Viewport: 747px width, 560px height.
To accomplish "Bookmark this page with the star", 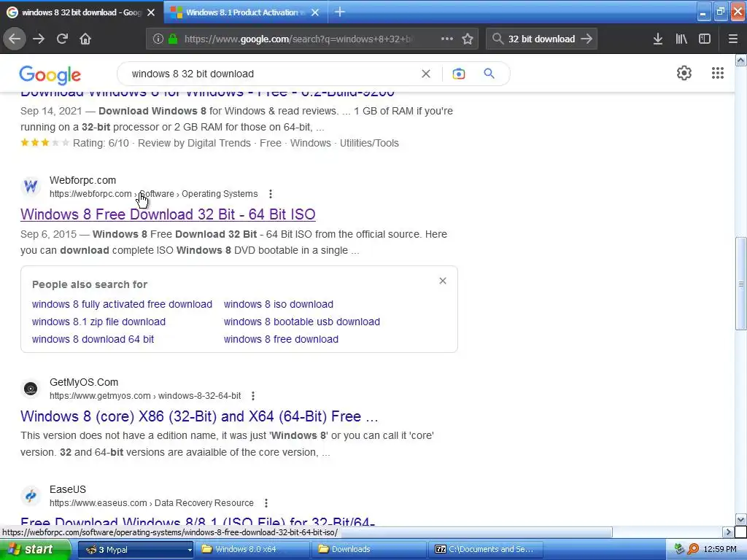I will click(468, 39).
